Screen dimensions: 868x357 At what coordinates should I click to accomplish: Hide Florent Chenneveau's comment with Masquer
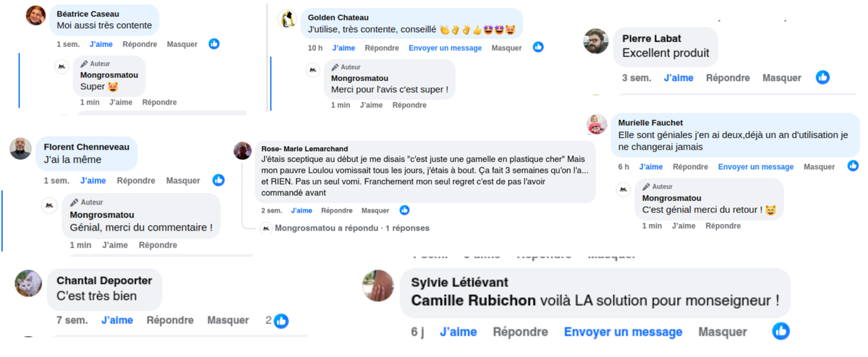[x=183, y=181]
